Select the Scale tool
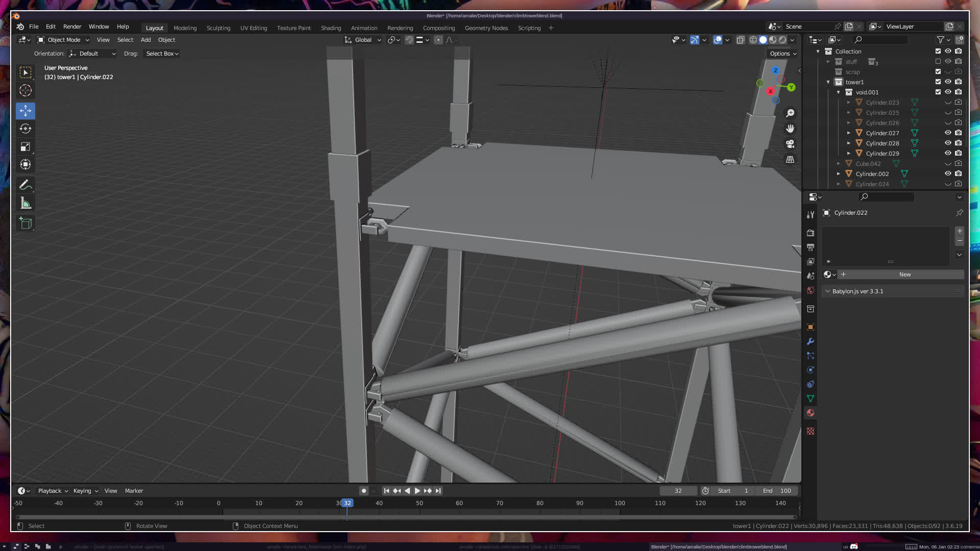 click(x=26, y=147)
